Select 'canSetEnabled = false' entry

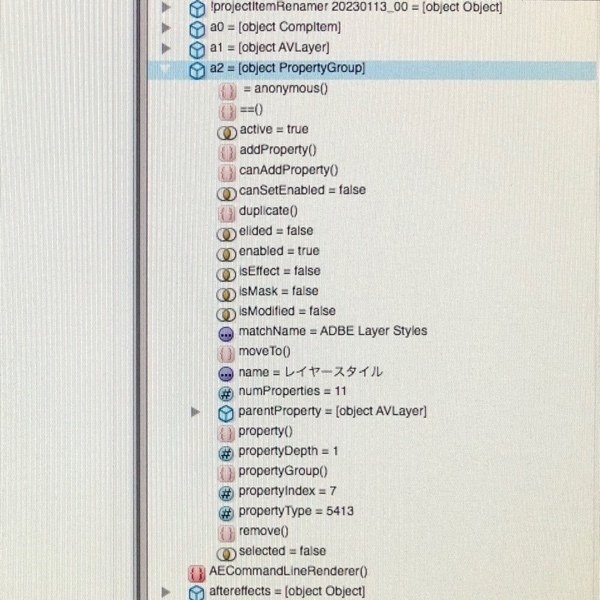tap(302, 190)
